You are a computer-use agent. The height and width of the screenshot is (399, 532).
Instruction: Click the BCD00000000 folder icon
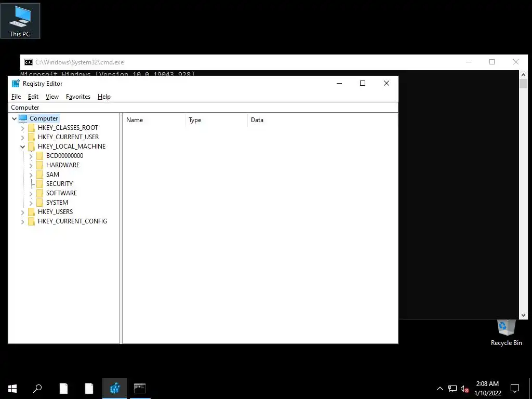39,156
